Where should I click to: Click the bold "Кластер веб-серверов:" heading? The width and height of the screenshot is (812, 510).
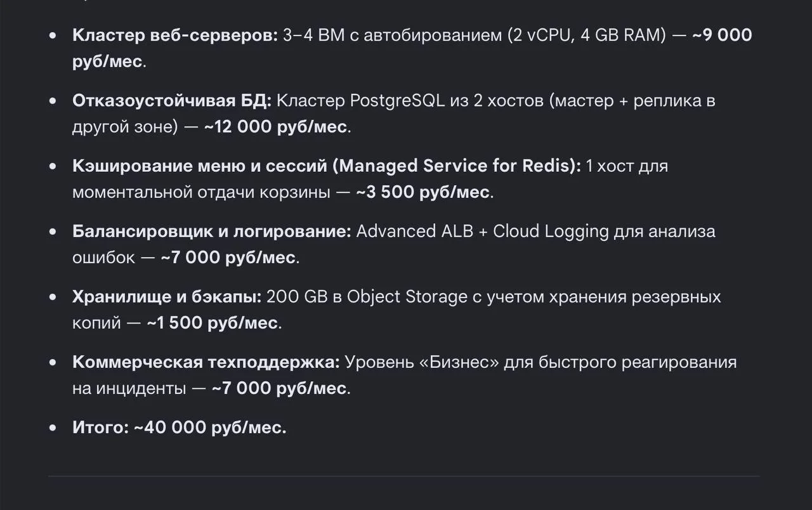click(175, 35)
